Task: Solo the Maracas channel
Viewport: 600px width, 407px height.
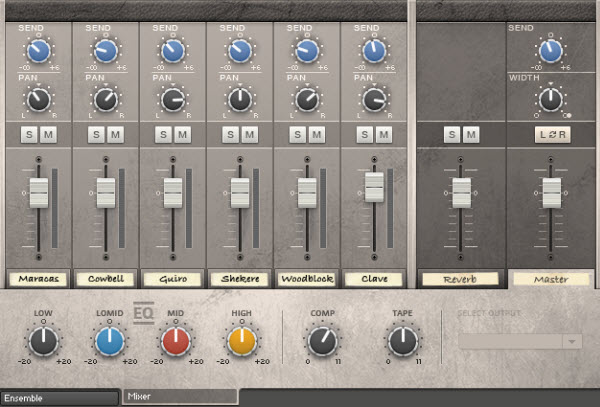Action: click(29, 135)
